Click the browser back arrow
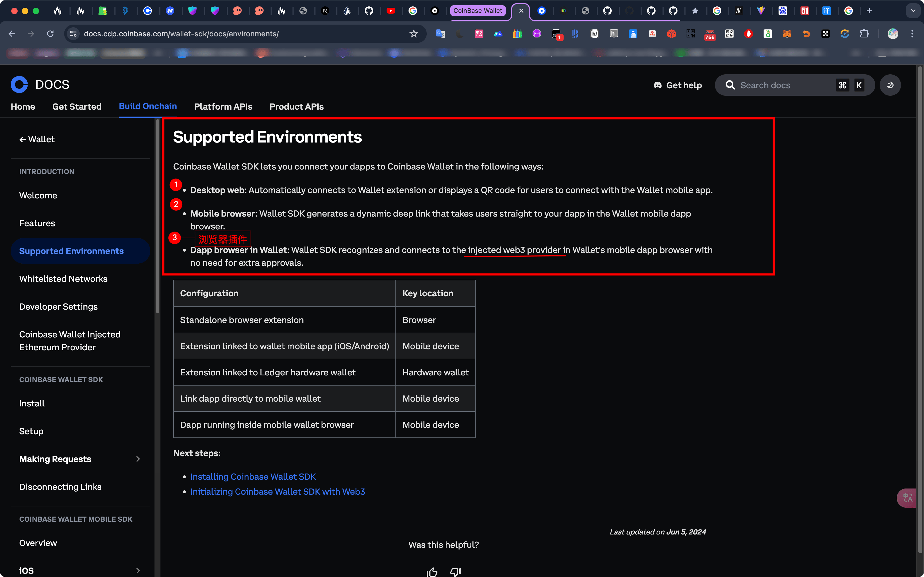Image resolution: width=924 pixels, height=577 pixels. coord(12,34)
